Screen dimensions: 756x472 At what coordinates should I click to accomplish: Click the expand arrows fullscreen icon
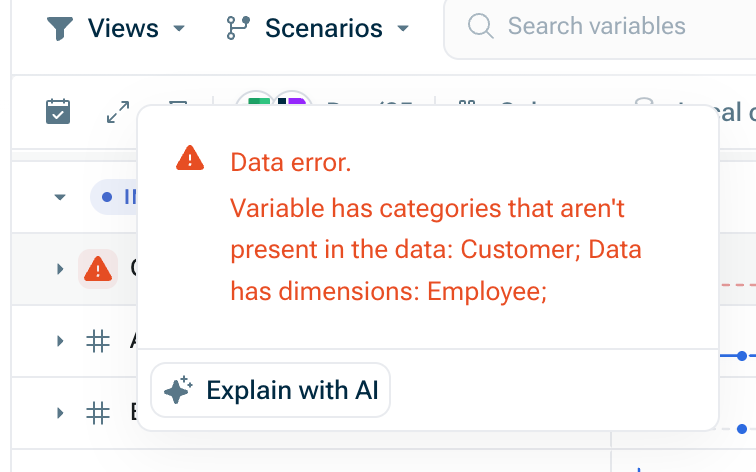pyautogui.click(x=118, y=112)
